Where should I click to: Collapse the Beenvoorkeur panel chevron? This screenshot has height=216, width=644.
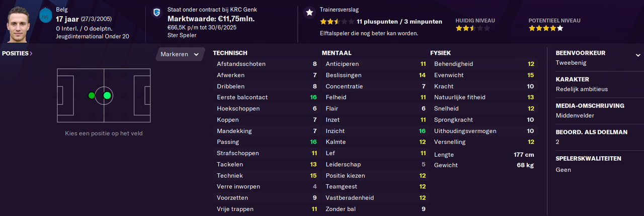[638, 55]
